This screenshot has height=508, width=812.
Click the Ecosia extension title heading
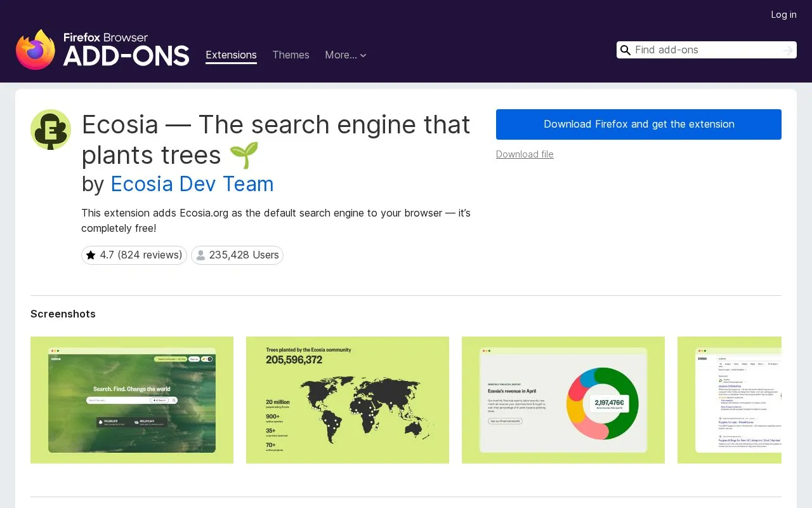click(276, 140)
